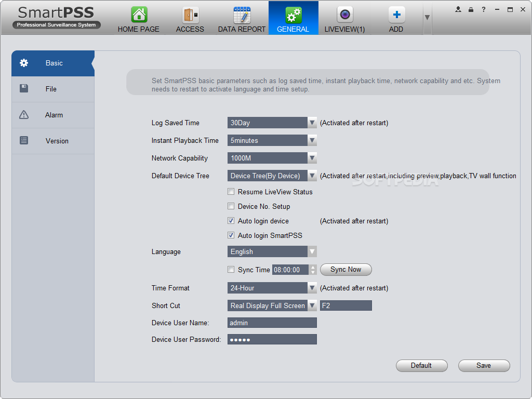The image size is (532, 399).
Task: Click the ADD tab label
Action: click(396, 29)
